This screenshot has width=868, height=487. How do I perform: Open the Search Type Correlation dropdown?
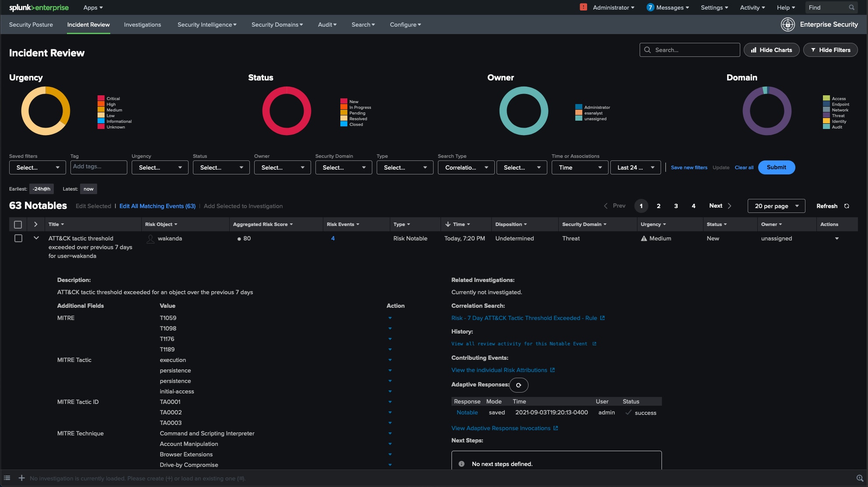pos(466,167)
